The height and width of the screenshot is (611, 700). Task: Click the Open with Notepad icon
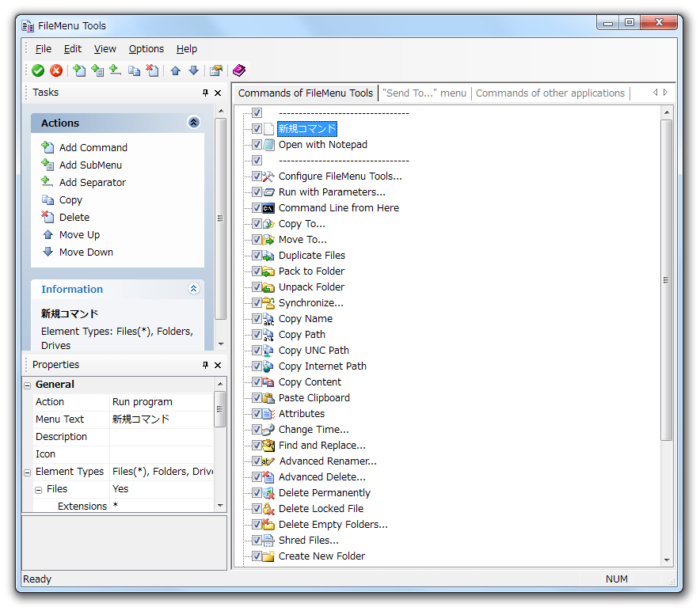[x=268, y=145]
